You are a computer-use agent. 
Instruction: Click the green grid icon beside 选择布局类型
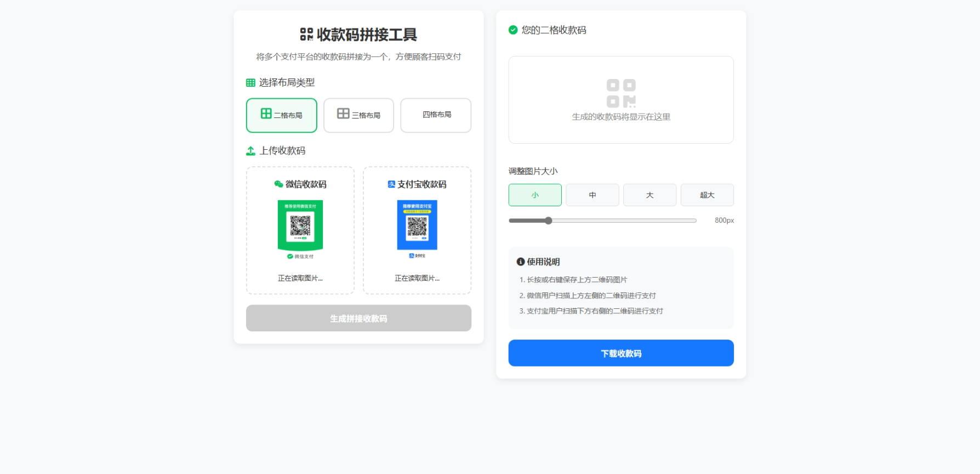(250, 83)
